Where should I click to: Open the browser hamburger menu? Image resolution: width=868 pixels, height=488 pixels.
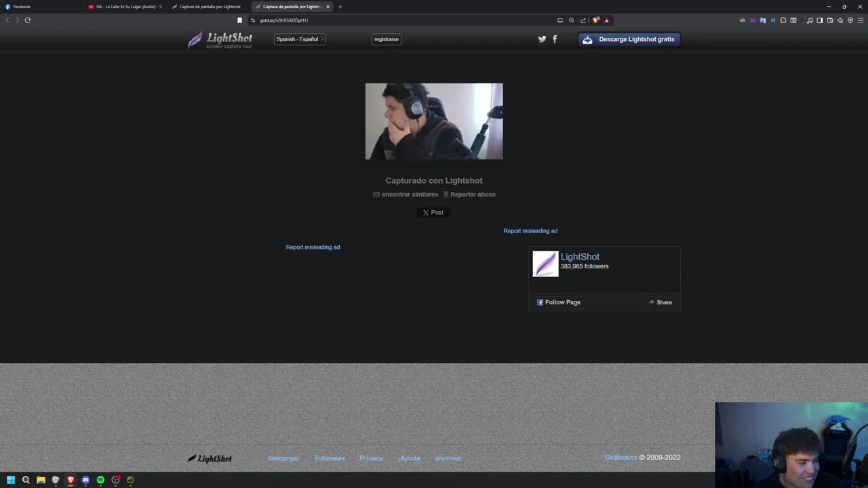(x=861, y=20)
